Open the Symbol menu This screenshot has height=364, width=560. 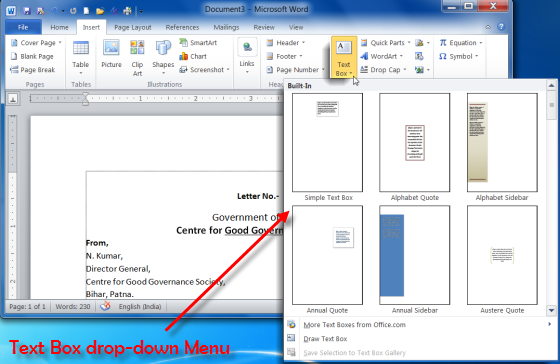click(459, 56)
